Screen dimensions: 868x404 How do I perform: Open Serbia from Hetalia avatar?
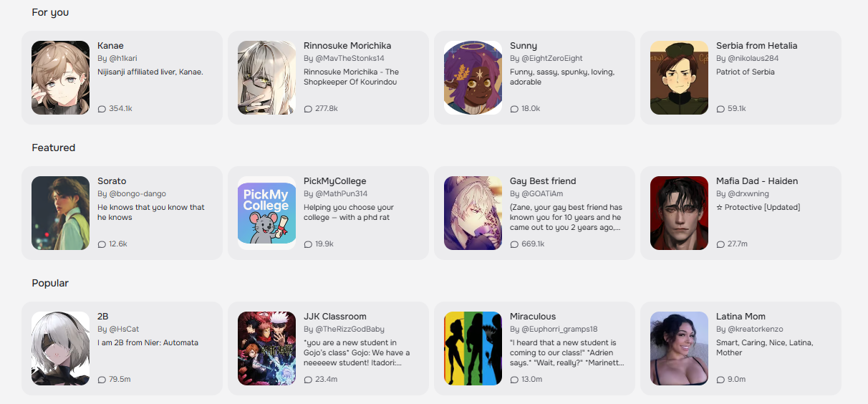click(x=679, y=77)
